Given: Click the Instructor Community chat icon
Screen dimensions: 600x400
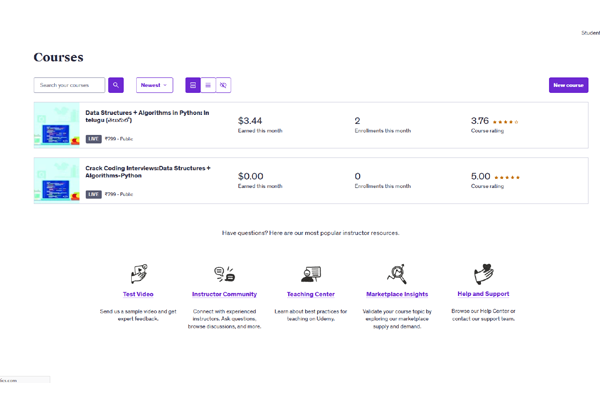Looking at the screenshot, I should [224, 273].
